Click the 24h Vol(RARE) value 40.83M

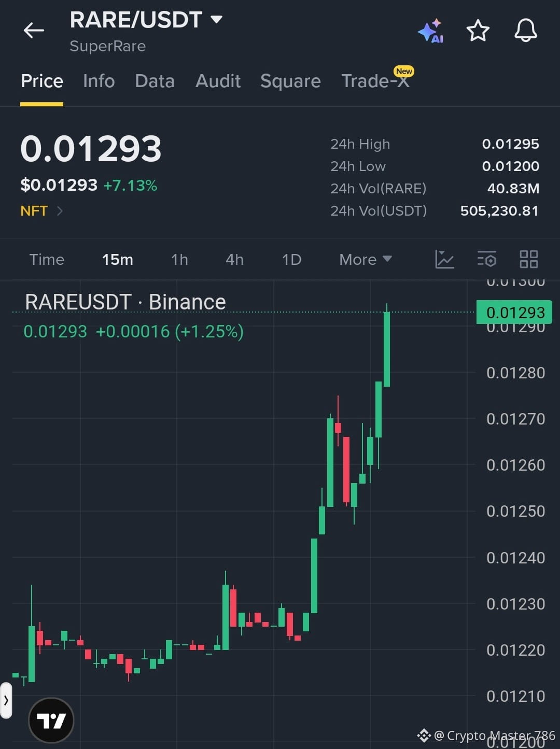click(513, 189)
